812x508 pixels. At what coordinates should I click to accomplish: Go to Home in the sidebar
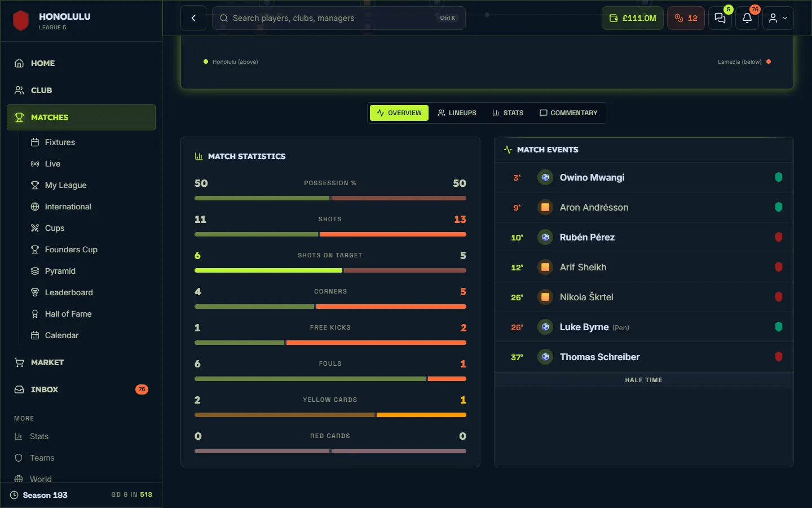81,63
